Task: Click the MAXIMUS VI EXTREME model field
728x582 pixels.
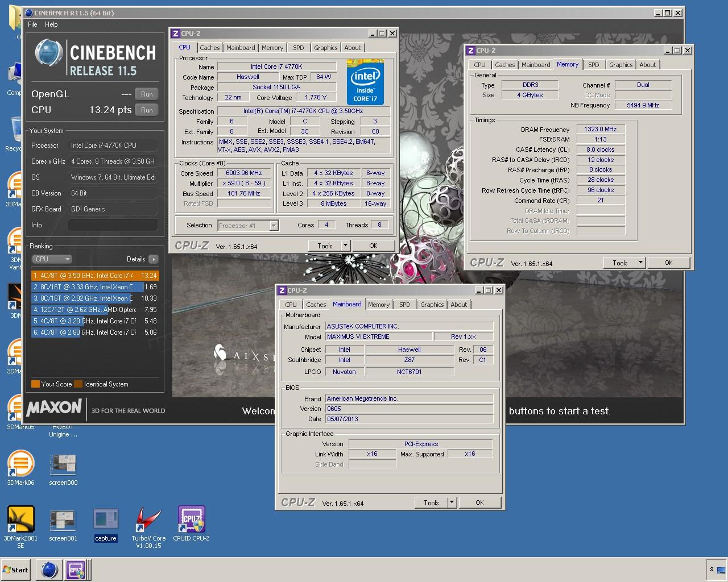Action: (378, 337)
